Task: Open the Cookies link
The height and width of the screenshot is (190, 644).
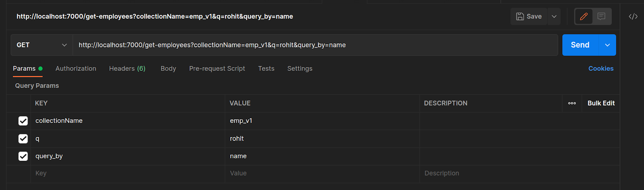Action: [x=601, y=69]
